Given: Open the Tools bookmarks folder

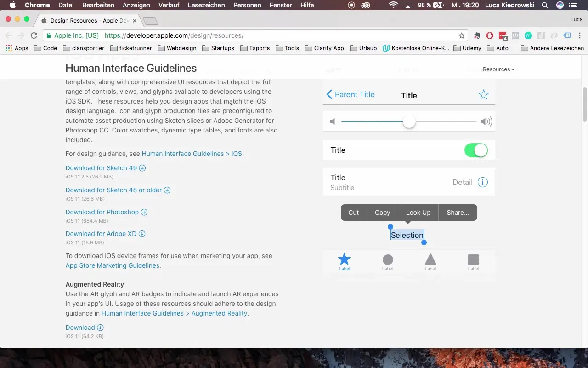Looking at the screenshot, I should tap(287, 48).
